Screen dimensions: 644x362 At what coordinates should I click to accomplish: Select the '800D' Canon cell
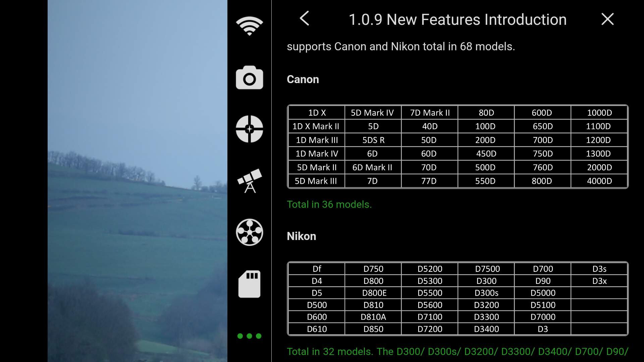pyautogui.click(x=542, y=181)
